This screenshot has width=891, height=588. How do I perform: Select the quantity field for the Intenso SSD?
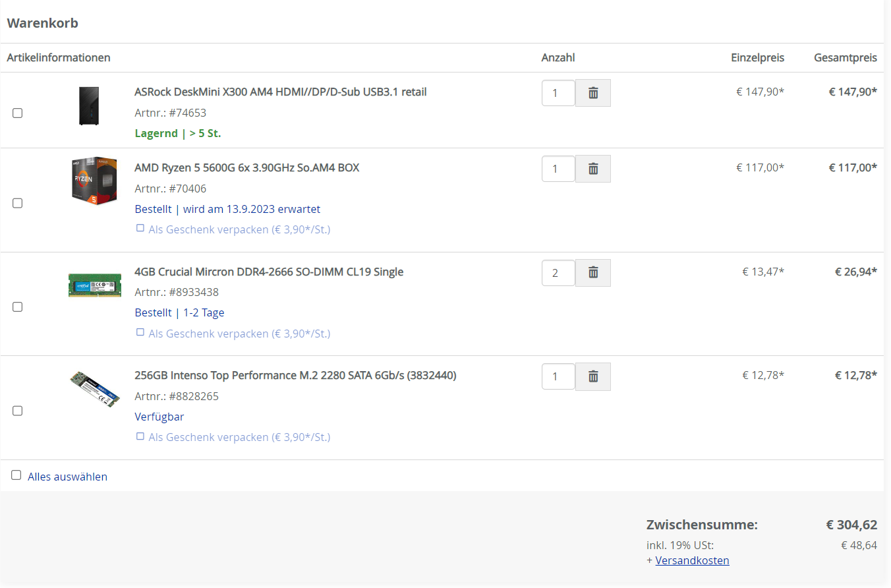point(558,376)
